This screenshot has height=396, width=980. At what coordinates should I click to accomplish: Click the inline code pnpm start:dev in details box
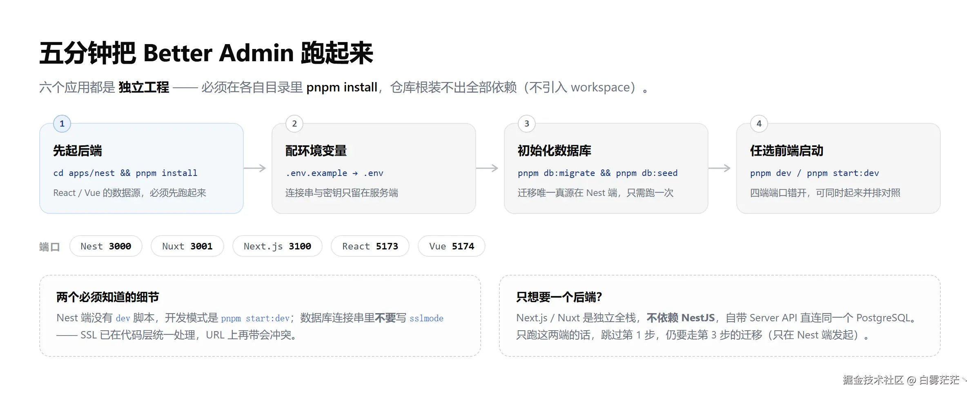pyautogui.click(x=255, y=318)
